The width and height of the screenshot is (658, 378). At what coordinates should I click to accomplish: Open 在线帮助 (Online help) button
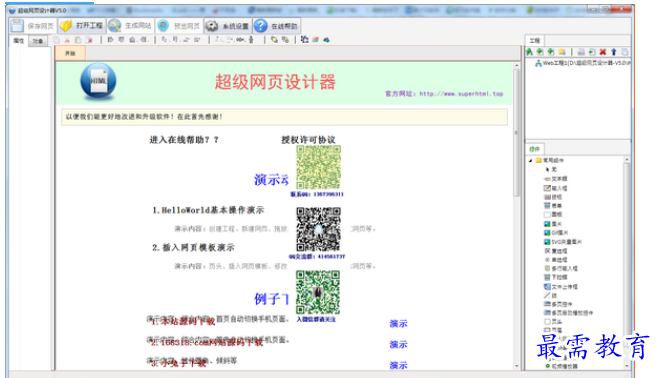277,26
